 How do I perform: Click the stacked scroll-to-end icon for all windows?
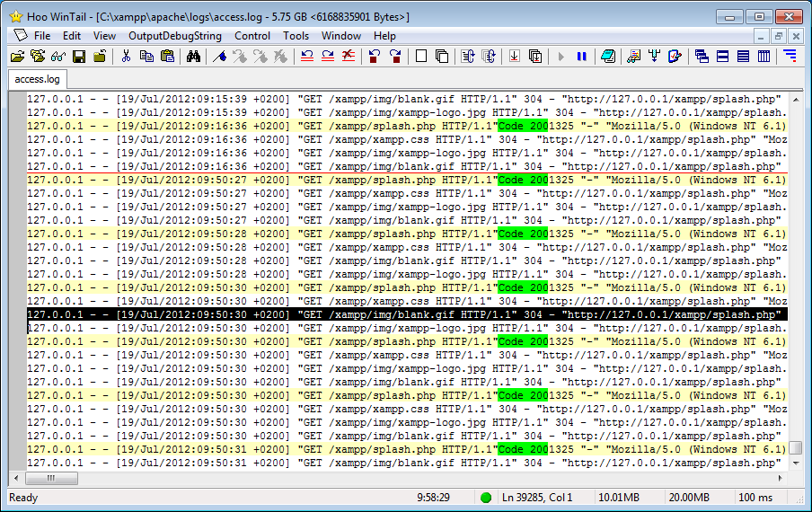(x=535, y=56)
